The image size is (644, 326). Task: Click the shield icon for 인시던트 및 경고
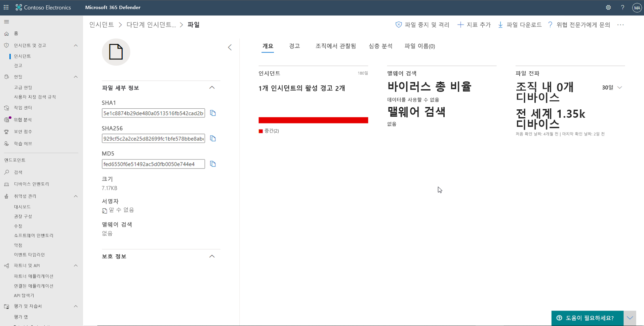(6, 45)
